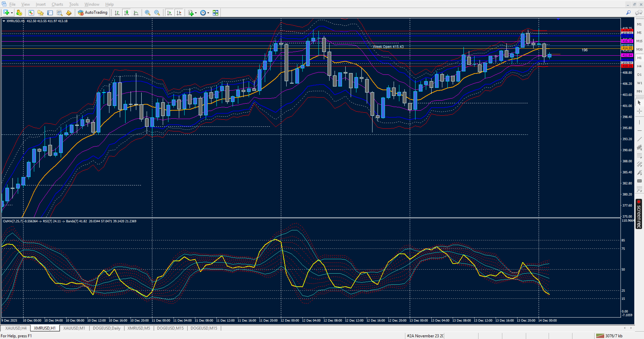Viewport: 644px width, 339px height.
Task: Toggle chart Auto Scroll
Action: pos(169,13)
